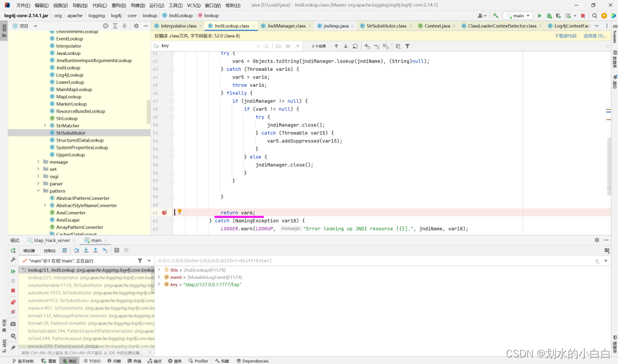Expand 'event' variable in debugger

point(159,277)
